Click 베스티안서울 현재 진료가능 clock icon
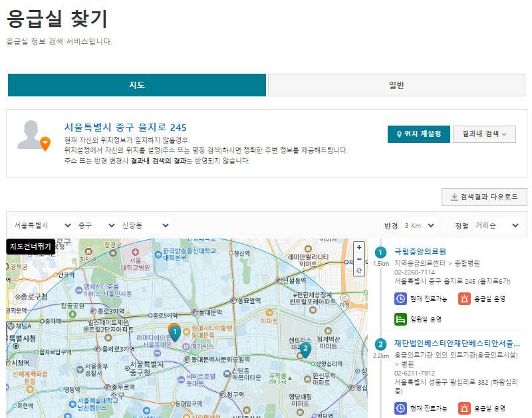Image resolution: width=532 pixels, height=418 pixels. (x=400, y=408)
